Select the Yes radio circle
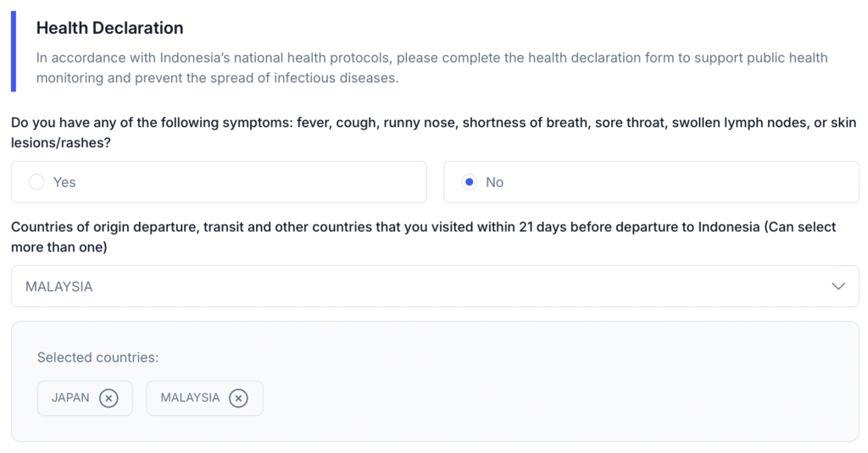This screenshot has height=453, width=868. [x=36, y=182]
